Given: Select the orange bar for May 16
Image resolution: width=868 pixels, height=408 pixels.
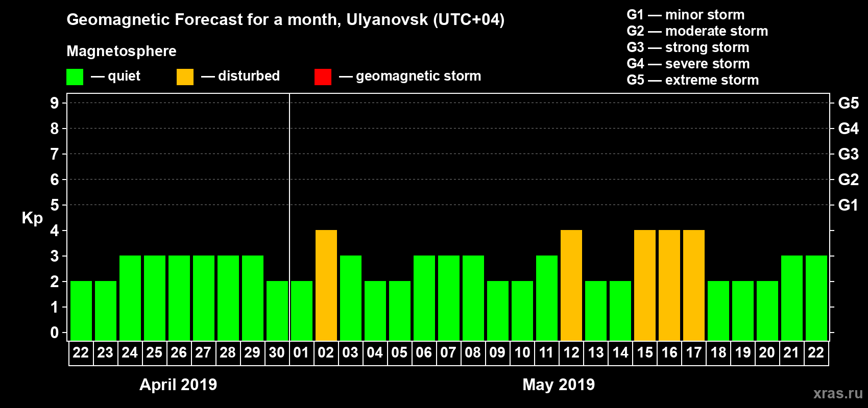Looking at the screenshot, I should coord(669,286).
